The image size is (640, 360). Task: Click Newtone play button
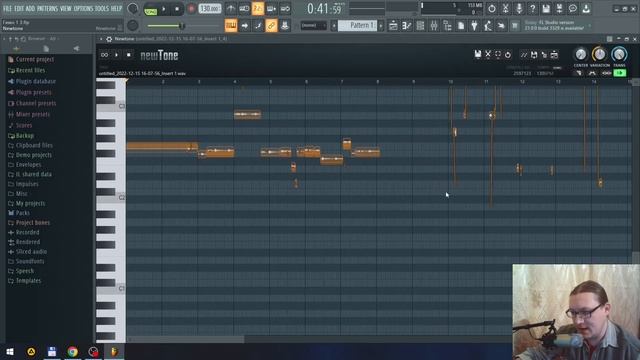coord(116,55)
